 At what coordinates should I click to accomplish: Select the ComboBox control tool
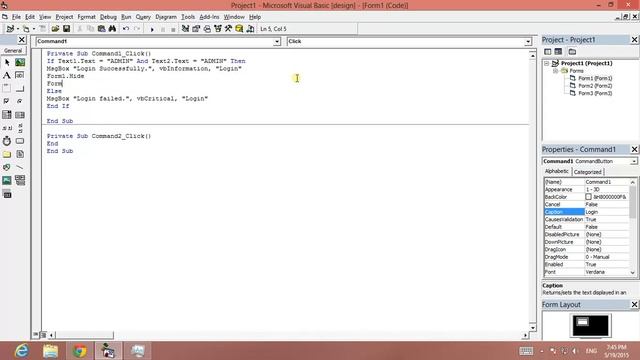click(x=7, y=115)
